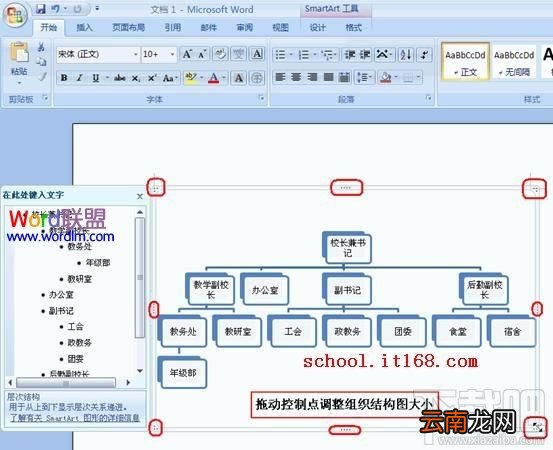
Task: Toggle superscript formatting
Action: coord(152,78)
